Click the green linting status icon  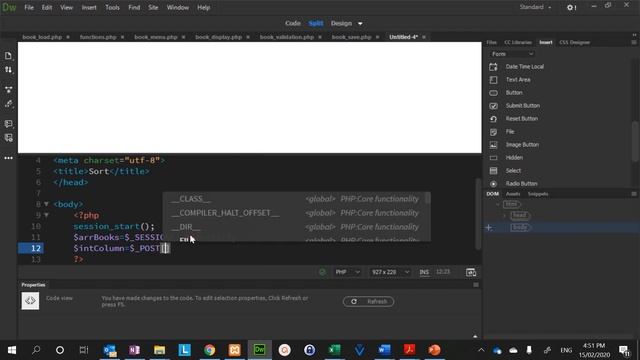(322, 272)
